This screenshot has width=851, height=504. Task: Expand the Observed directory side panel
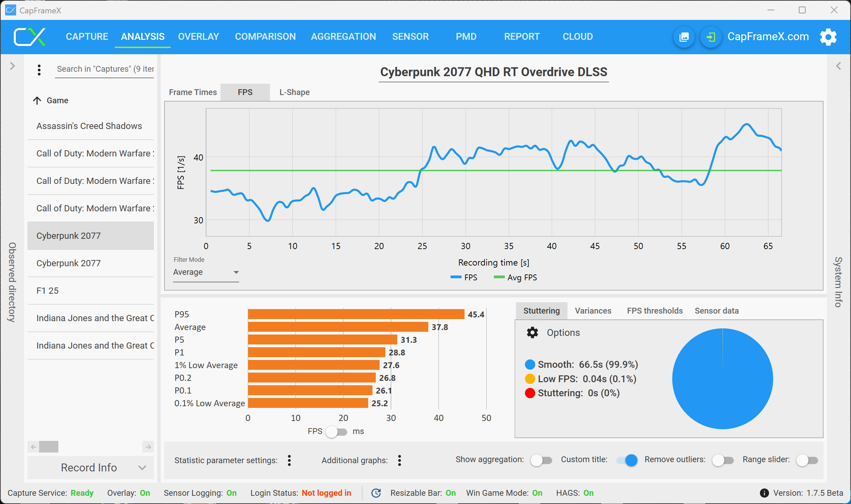click(x=12, y=66)
